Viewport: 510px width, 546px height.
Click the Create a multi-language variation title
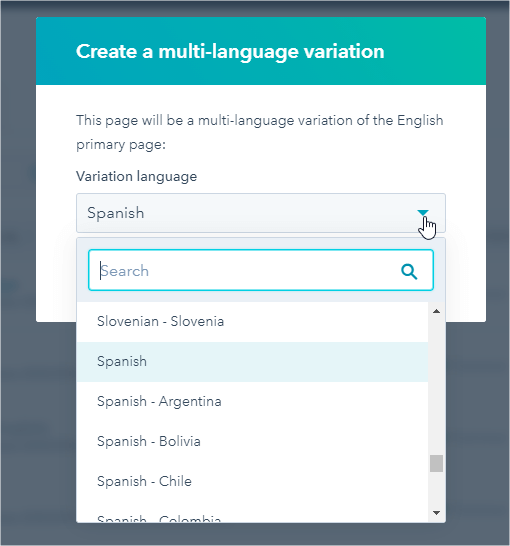tap(230, 52)
